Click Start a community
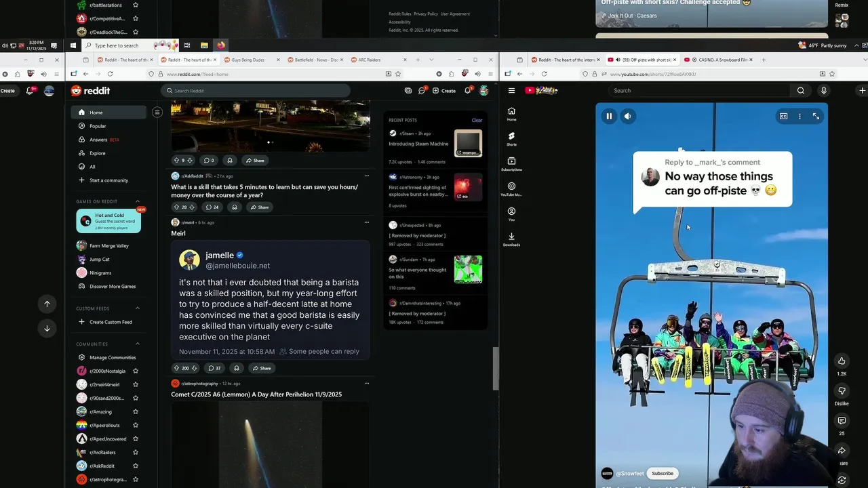 [x=108, y=180]
